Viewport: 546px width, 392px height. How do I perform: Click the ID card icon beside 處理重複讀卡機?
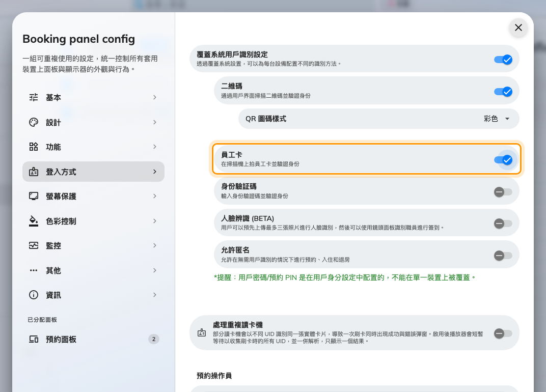point(202,333)
